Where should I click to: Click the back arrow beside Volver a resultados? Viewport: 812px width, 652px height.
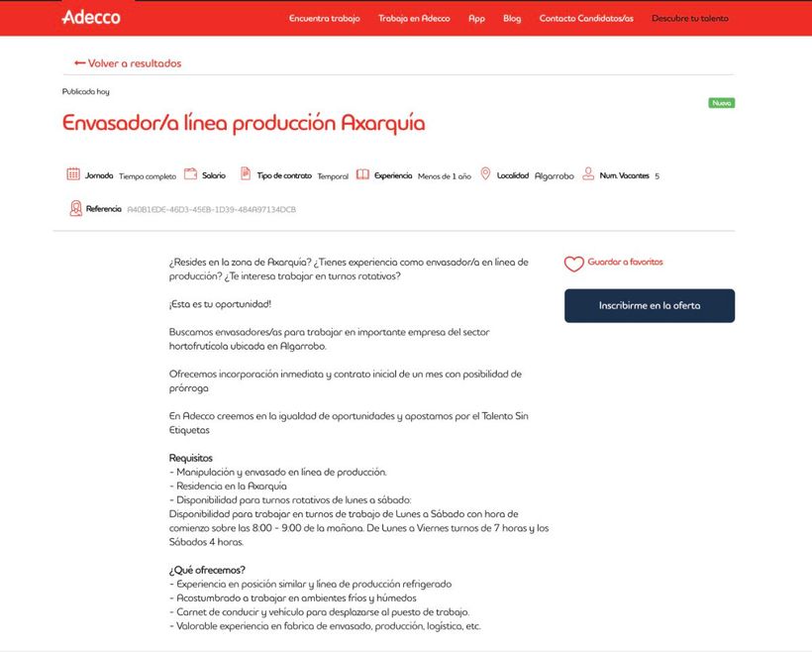[80, 62]
